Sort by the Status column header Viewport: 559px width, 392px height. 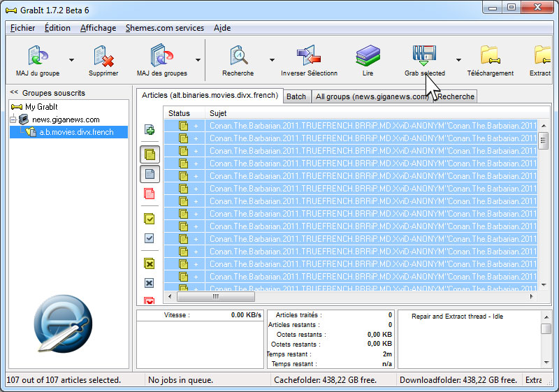click(184, 113)
